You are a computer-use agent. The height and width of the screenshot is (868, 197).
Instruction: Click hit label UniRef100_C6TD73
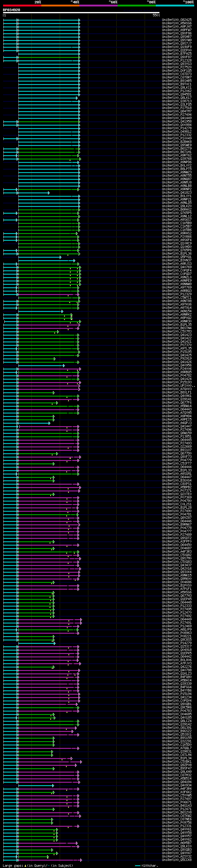point(177,74)
